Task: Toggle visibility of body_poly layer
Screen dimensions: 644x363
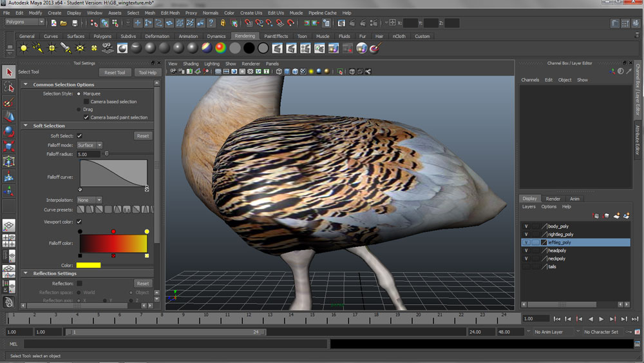Action: 526,226
